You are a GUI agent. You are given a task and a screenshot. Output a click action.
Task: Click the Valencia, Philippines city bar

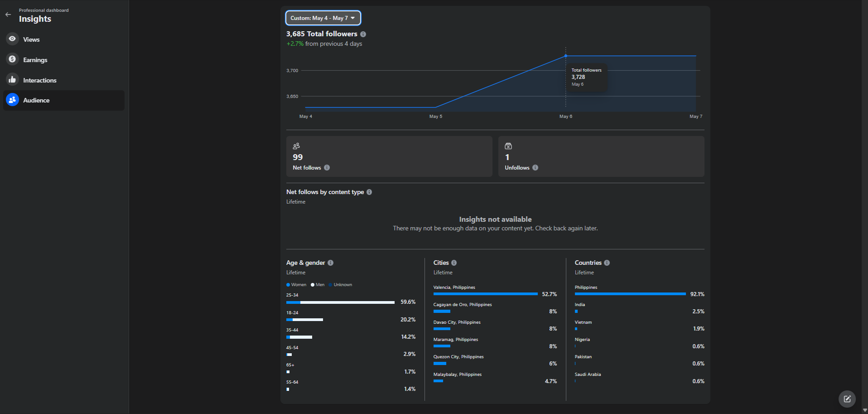[x=485, y=294]
